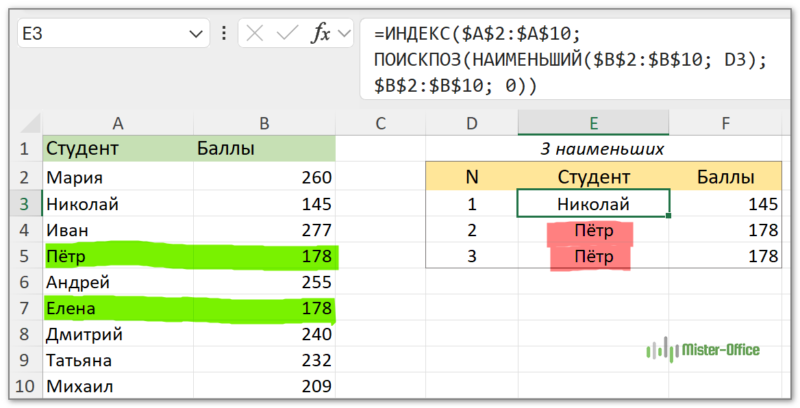Click the Enter checkmark icon in formula bar
Screen dimensions: 800x408
point(288,33)
